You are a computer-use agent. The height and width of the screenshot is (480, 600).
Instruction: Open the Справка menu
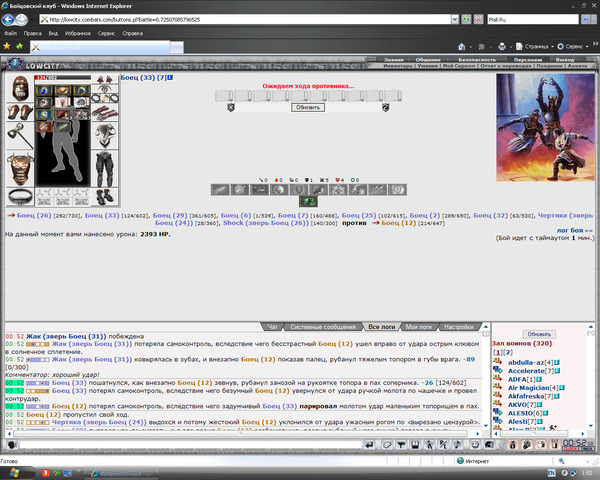[132, 33]
